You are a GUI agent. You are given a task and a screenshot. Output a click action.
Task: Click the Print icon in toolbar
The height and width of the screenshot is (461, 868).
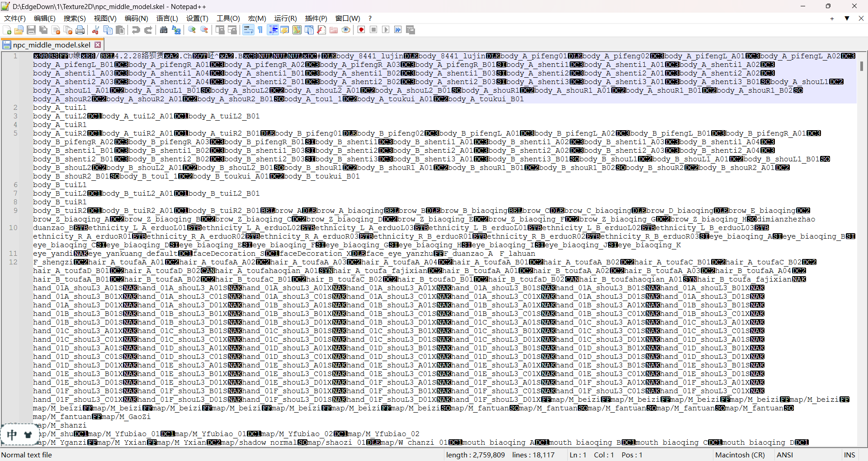click(x=80, y=30)
